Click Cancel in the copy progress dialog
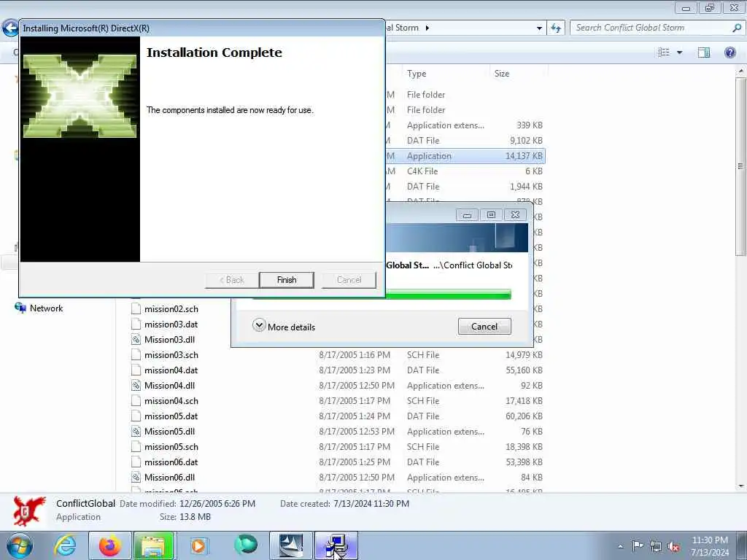Screen dimensions: 747x560 [x=484, y=327]
